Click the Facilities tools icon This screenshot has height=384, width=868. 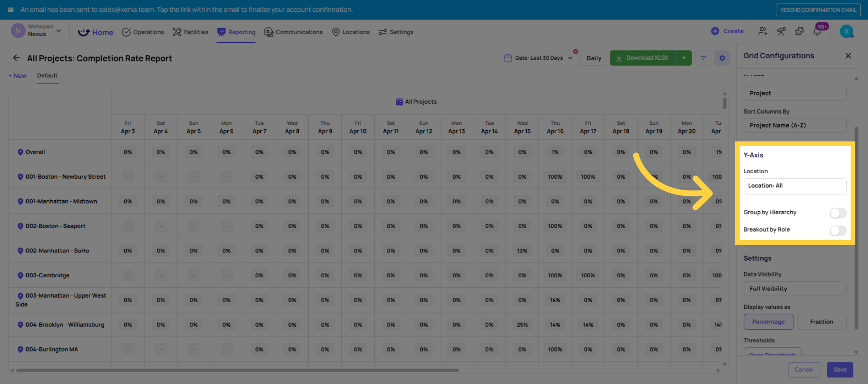tap(177, 32)
